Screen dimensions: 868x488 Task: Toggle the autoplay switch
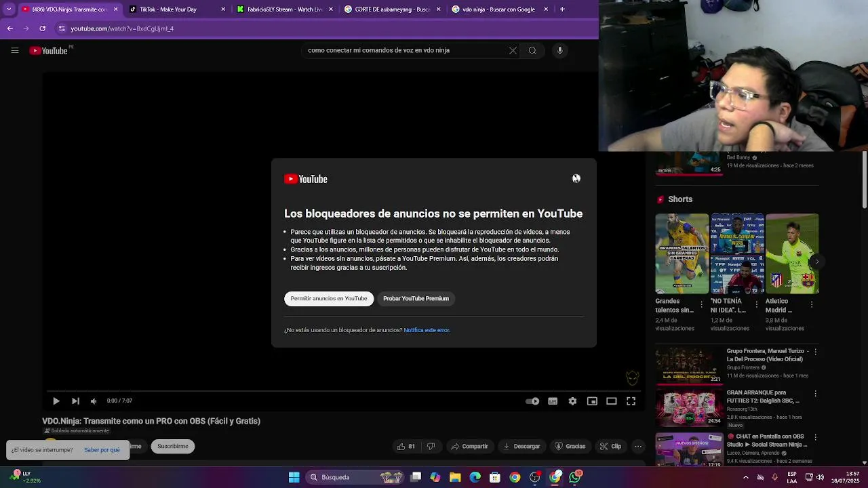[532, 401]
